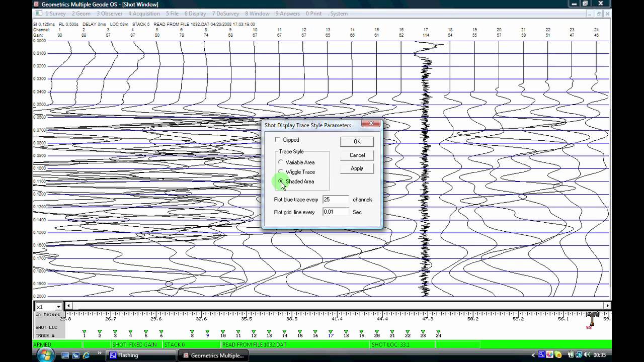
Task: Open the 1 Survey menu
Action: 55,14
